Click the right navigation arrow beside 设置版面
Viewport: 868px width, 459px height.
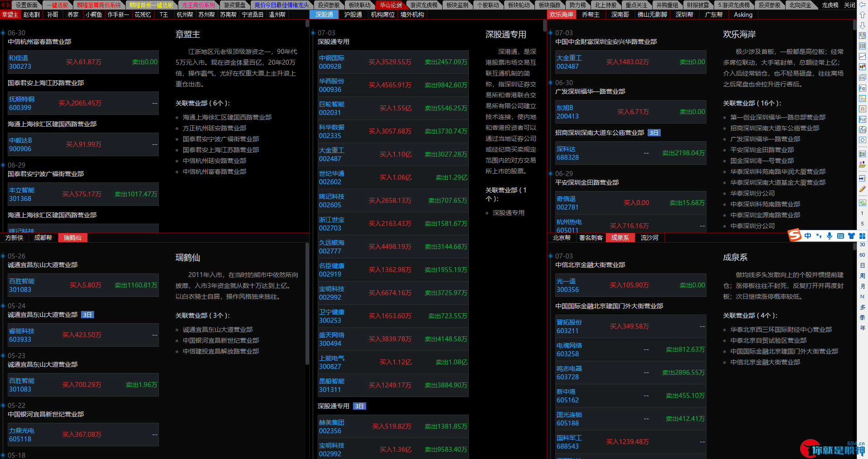[x=7, y=5]
